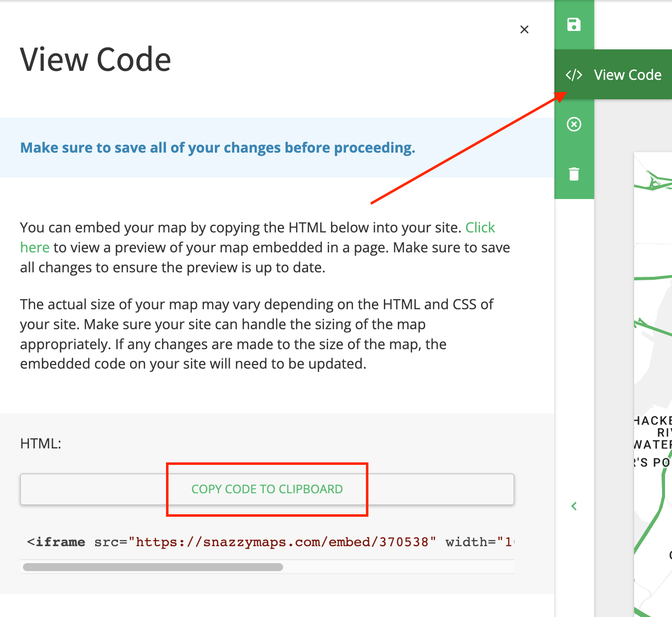Select the View Code label in sidebar
Viewport: 672px width, 617px height.
click(628, 75)
